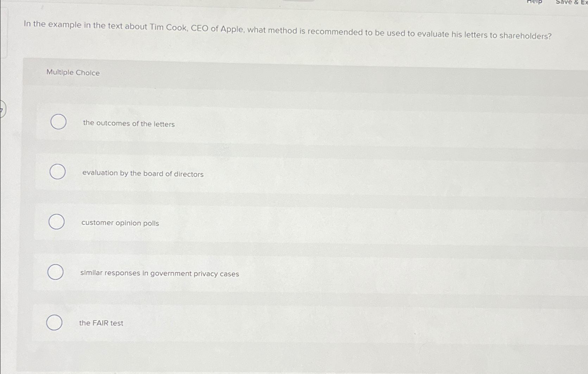Select the radio button for "the FAIR test"
588x374 pixels.
(55, 322)
